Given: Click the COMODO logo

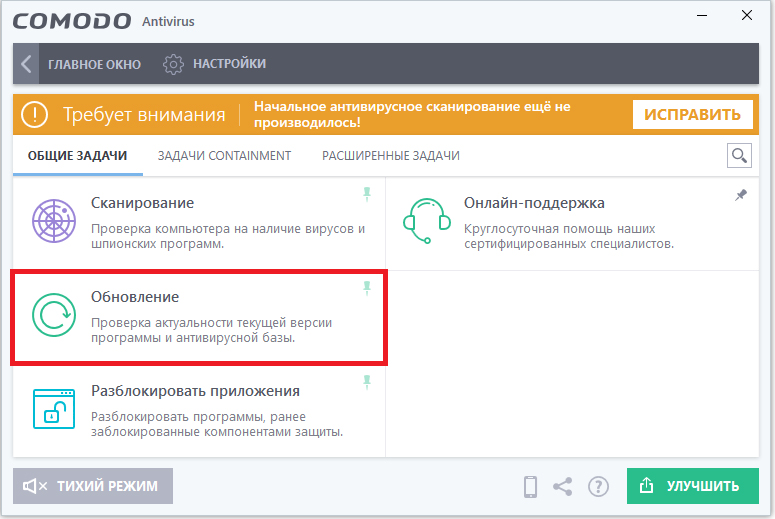Looking at the screenshot, I should pyautogui.click(x=72, y=21).
